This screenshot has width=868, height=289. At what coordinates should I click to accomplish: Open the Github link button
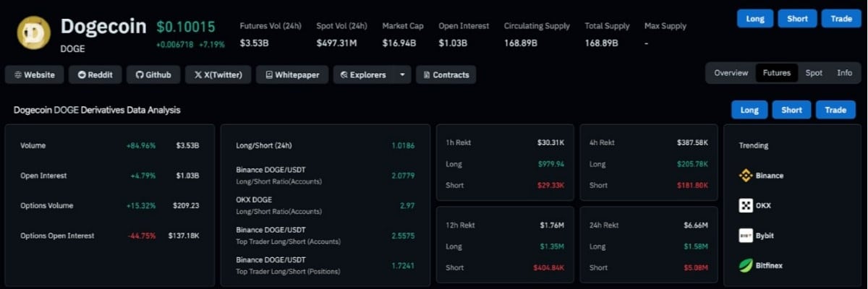153,74
